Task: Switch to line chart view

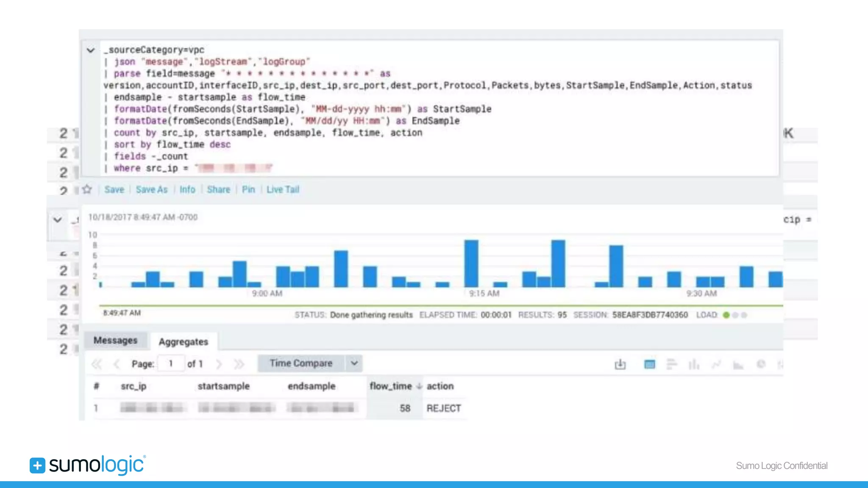Action: pos(716,364)
